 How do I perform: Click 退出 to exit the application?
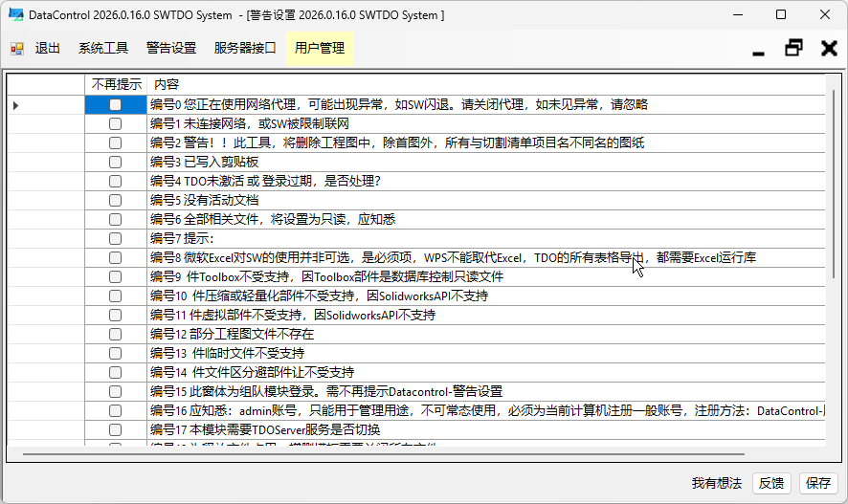click(x=48, y=49)
